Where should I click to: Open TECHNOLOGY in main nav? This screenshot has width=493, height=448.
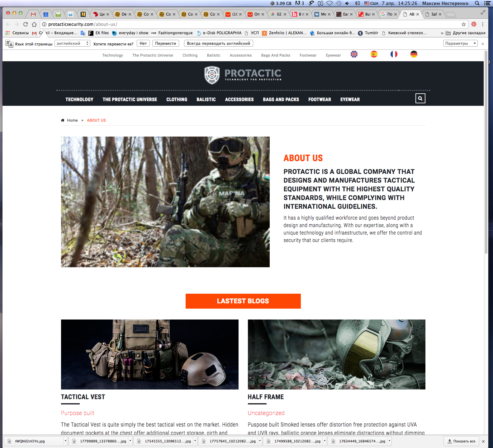[x=79, y=100]
